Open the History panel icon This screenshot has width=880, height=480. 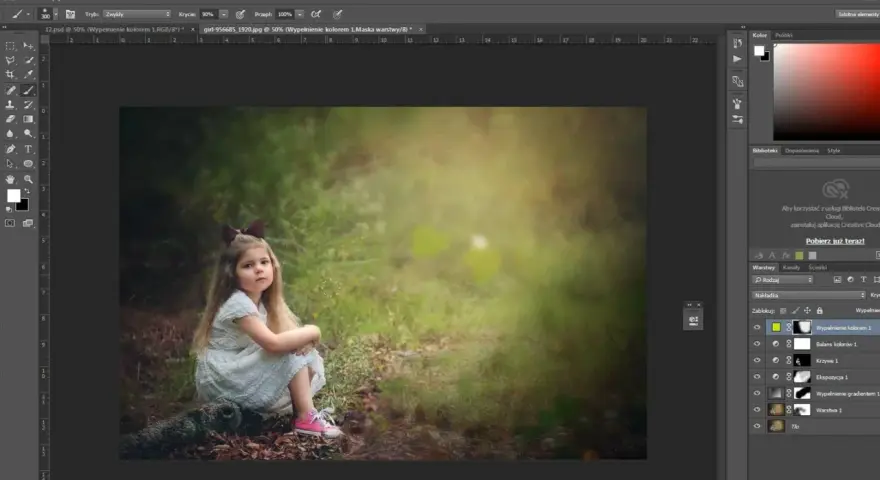point(737,43)
